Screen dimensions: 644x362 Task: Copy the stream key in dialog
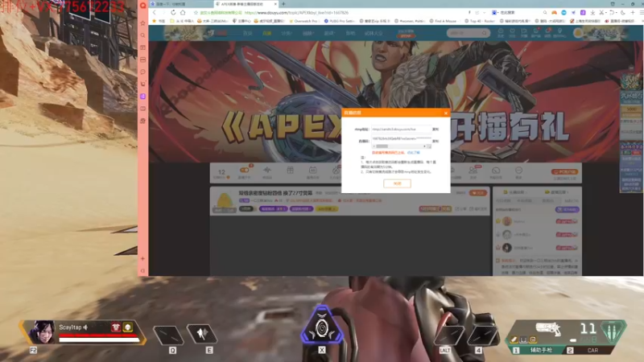pyautogui.click(x=436, y=141)
